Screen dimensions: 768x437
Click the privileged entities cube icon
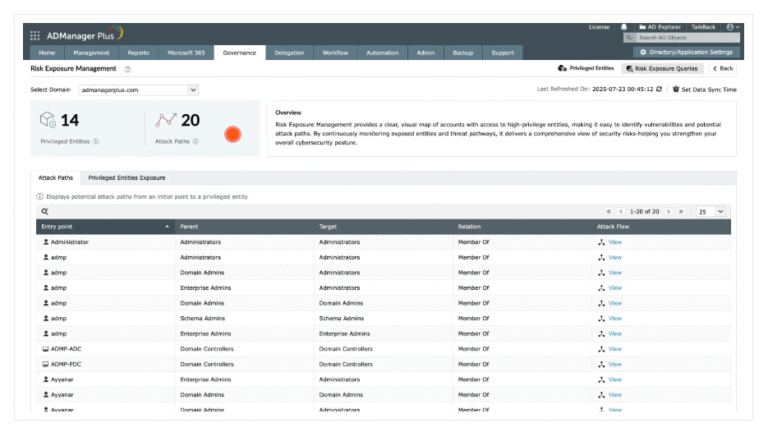coord(48,120)
